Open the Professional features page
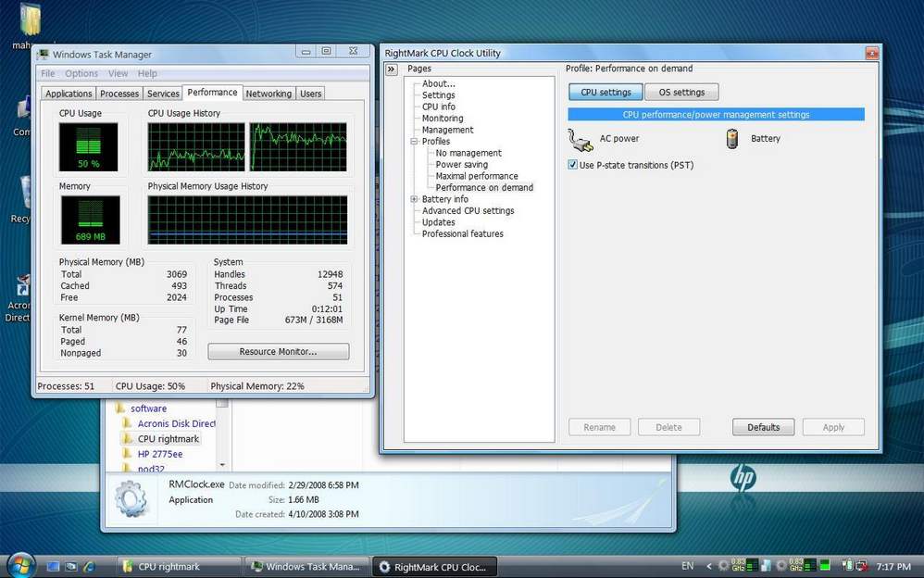924x578 pixels. (463, 233)
